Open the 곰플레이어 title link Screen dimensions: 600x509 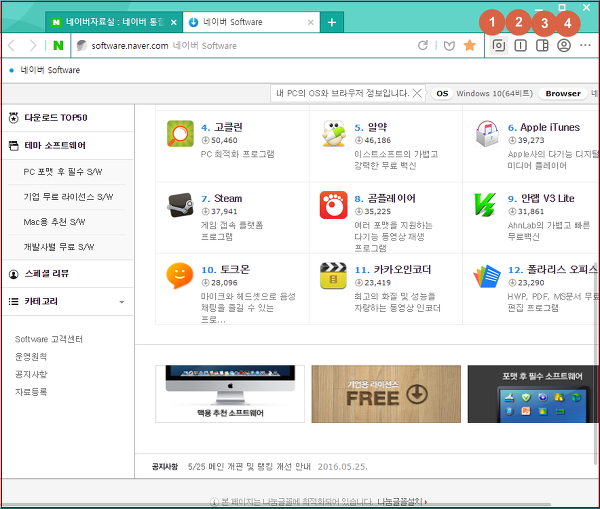(391, 199)
